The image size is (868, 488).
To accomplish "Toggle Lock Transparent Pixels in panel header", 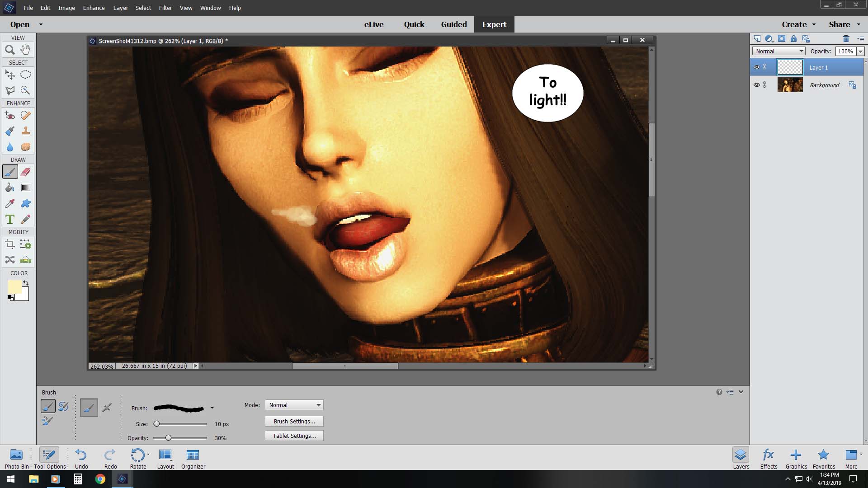I will click(806, 39).
